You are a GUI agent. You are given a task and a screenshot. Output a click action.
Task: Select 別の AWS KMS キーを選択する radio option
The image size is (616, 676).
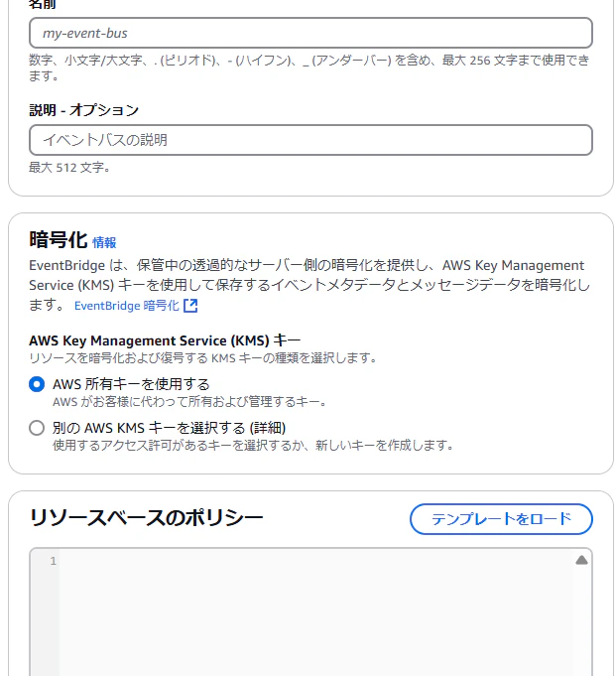coord(37,428)
